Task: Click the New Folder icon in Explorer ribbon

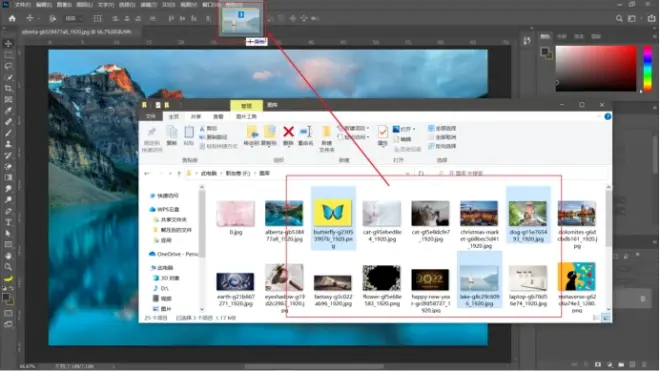Action: (x=326, y=132)
